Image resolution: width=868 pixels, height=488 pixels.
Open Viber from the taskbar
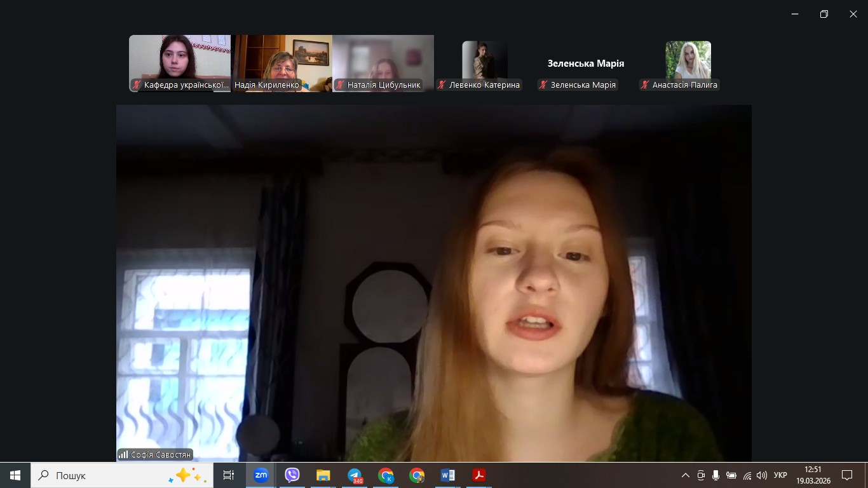click(292, 475)
